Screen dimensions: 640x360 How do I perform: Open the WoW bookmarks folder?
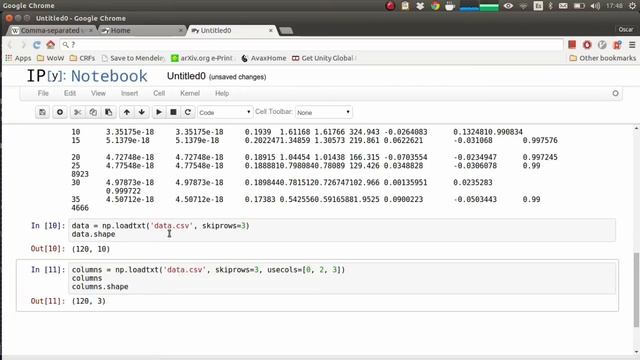[51, 58]
